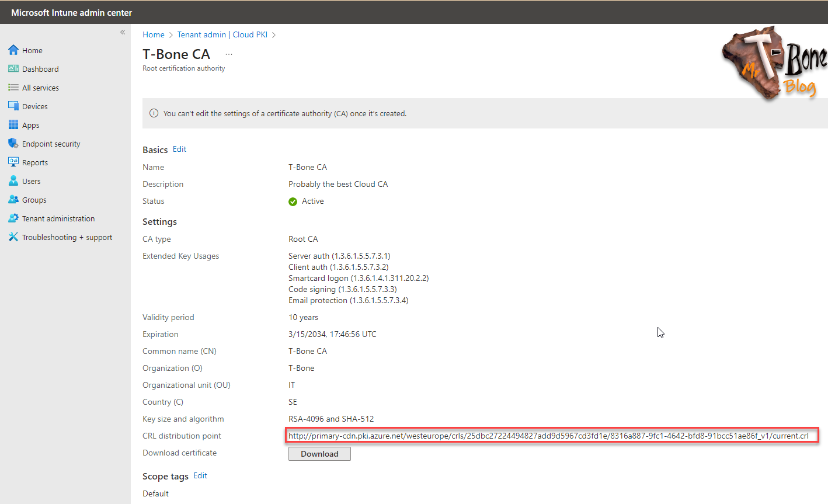The height and width of the screenshot is (504, 828).
Task: Open the All services list icon
Action: pyautogui.click(x=13, y=87)
